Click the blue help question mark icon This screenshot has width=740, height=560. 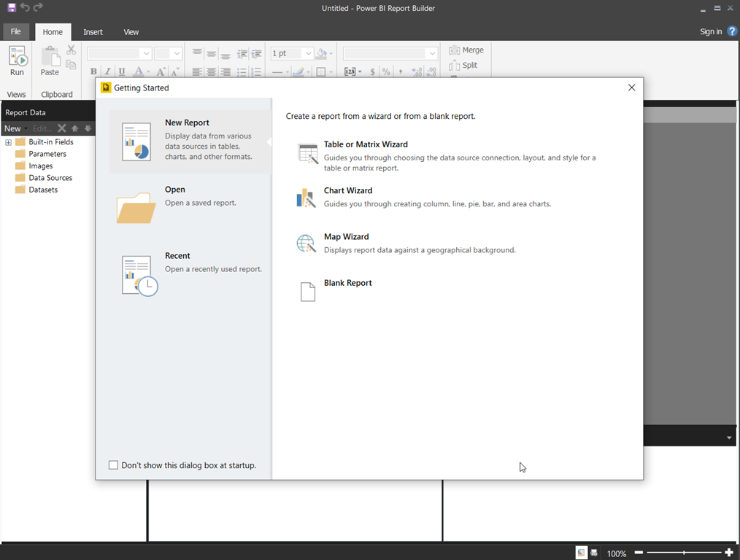point(732,31)
